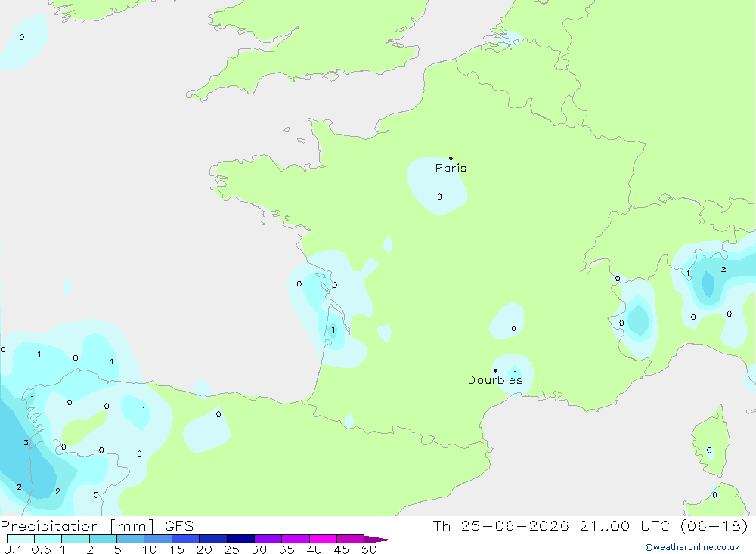This screenshot has width=756, height=554.
Task: Select the 2–5 mm legend swatch
Action: 103,539
